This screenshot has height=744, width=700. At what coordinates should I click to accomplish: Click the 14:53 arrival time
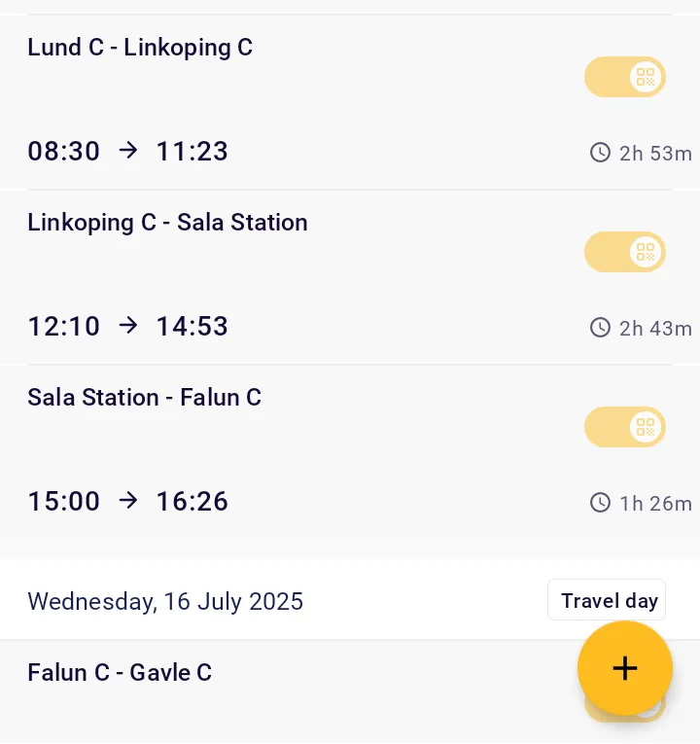pos(192,327)
